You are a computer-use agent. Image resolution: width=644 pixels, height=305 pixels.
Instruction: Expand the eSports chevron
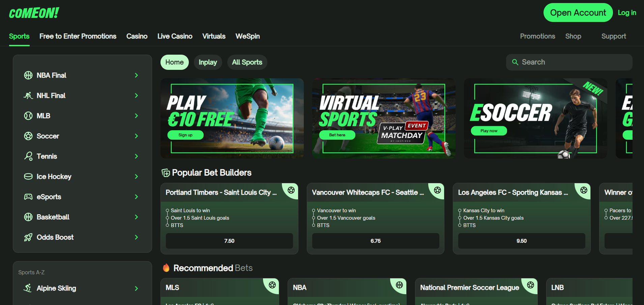[136, 197]
